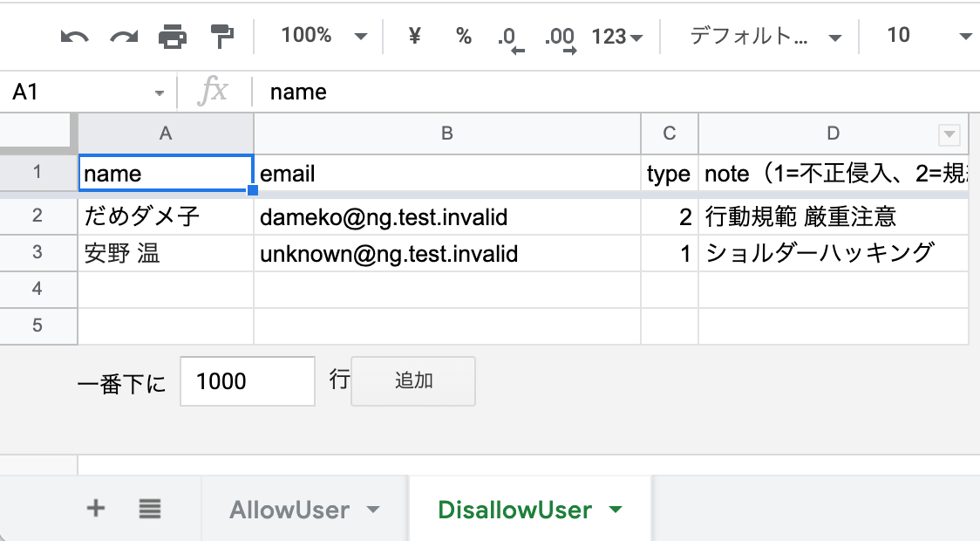Increase decimal places icon

(x=560, y=38)
